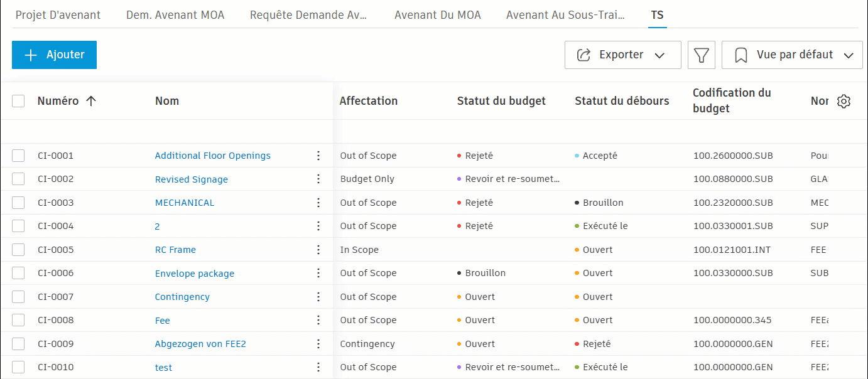Viewport: 868px width, 379px height.
Task: Sort by Numéro column arrow
Action: pyautogui.click(x=91, y=101)
